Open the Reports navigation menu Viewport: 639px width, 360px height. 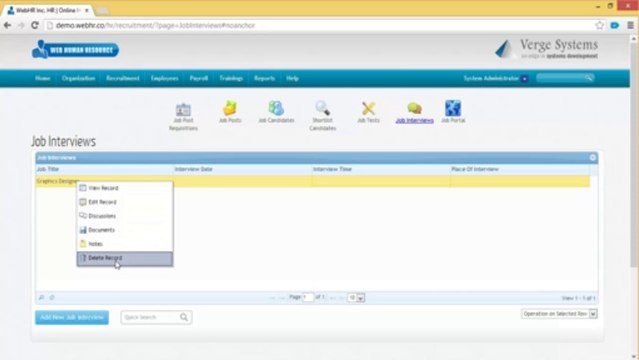pos(264,78)
